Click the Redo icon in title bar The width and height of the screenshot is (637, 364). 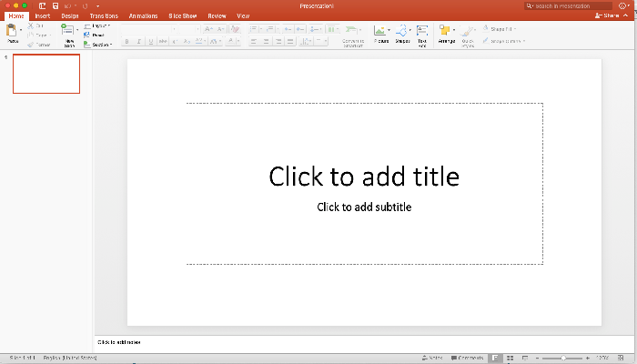(85, 6)
